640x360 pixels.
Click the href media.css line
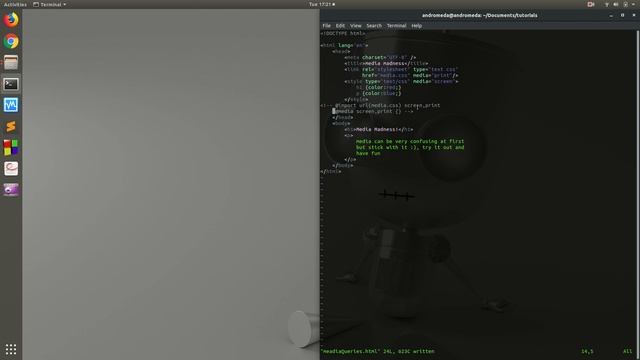coord(410,75)
